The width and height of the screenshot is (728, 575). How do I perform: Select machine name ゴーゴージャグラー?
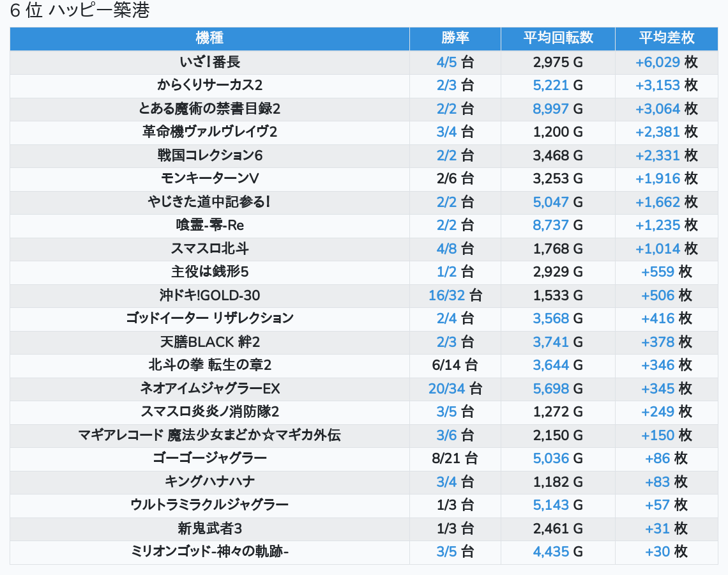209,459
